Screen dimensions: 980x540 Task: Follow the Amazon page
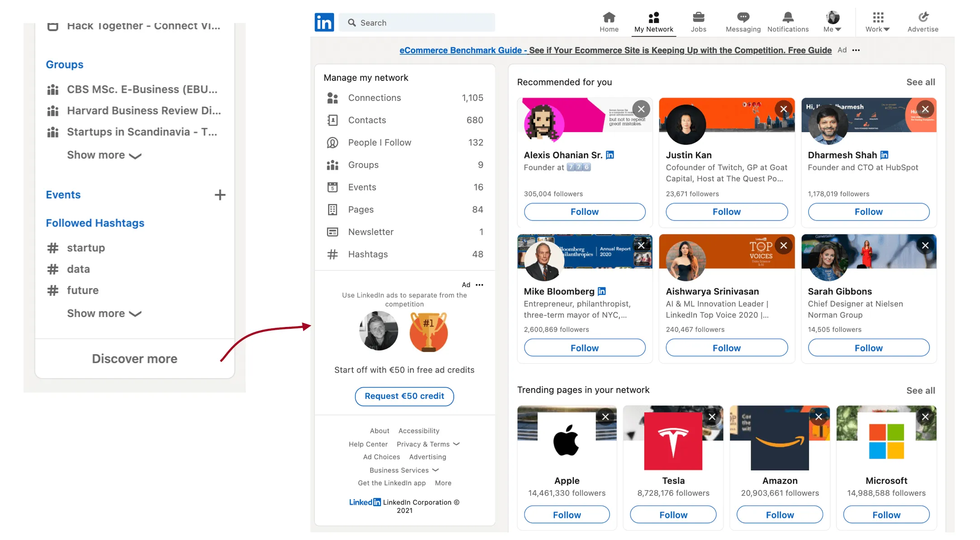(x=780, y=515)
